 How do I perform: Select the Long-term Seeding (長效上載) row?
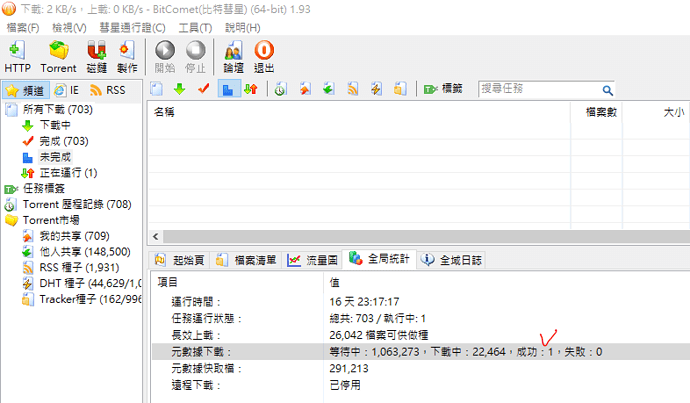coord(421,335)
